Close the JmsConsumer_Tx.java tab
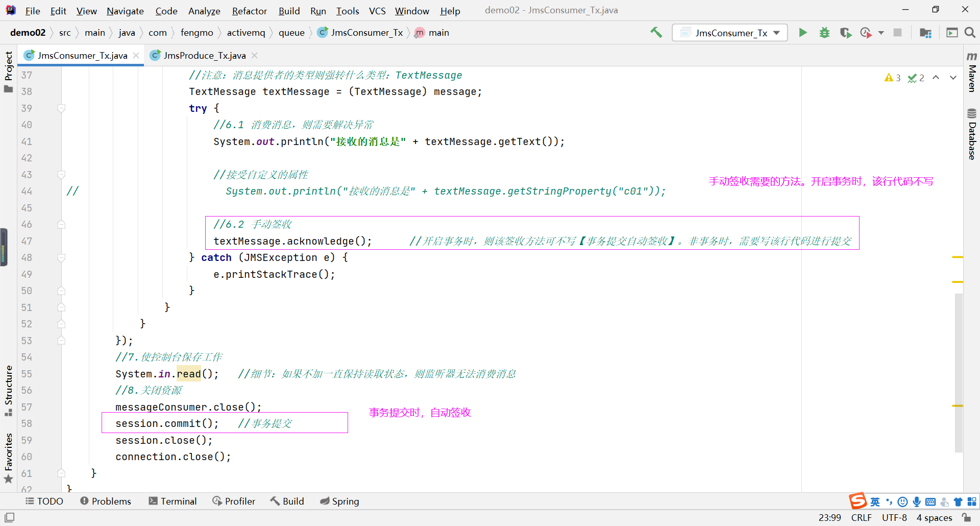This screenshot has width=980, height=526. click(x=136, y=55)
